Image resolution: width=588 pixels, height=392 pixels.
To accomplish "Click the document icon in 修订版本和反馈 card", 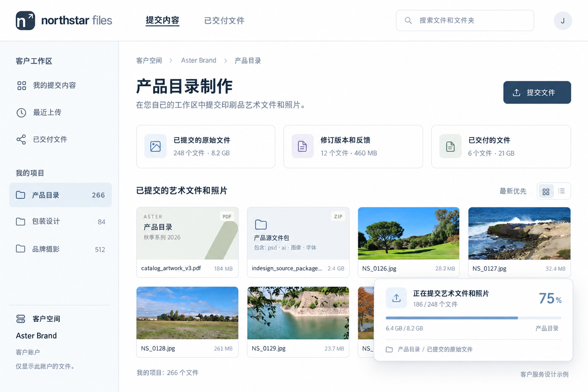I will pos(302,146).
